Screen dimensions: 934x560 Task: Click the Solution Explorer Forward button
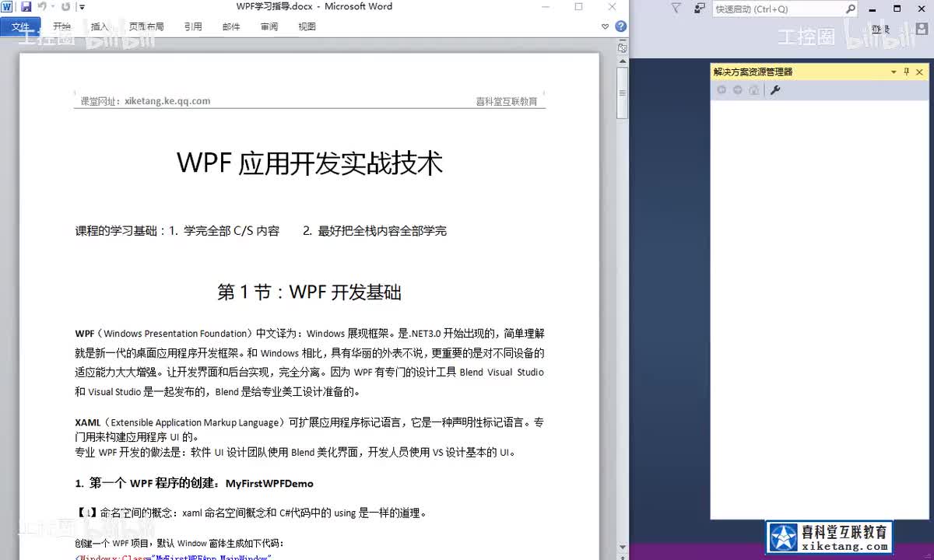tap(738, 90)
